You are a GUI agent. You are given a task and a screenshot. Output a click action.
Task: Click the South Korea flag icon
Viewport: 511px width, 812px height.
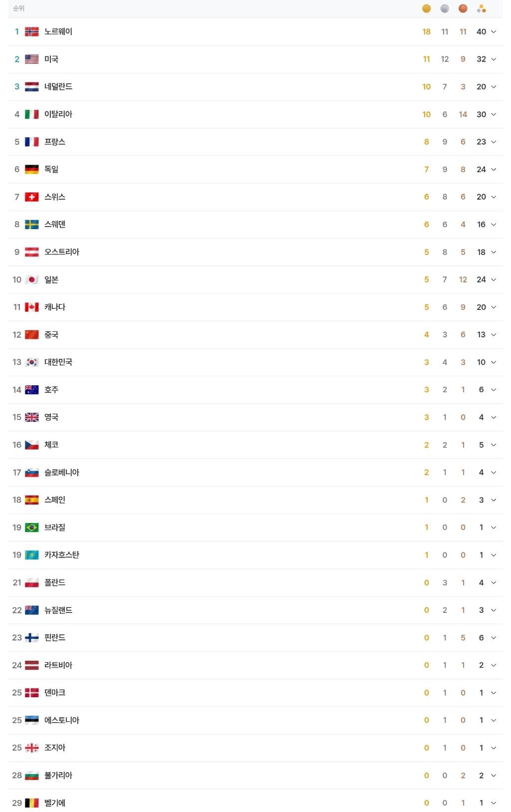31,362
